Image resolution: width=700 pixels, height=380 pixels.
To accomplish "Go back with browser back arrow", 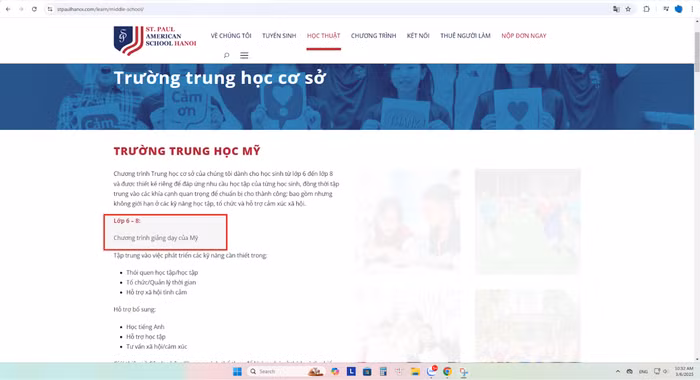I will coord(8,9).
